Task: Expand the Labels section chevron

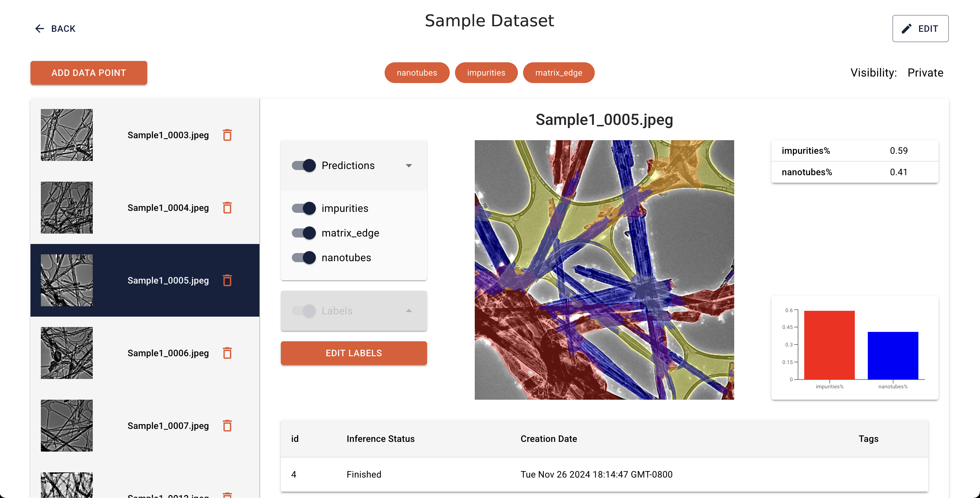Action: click(409, 311)
